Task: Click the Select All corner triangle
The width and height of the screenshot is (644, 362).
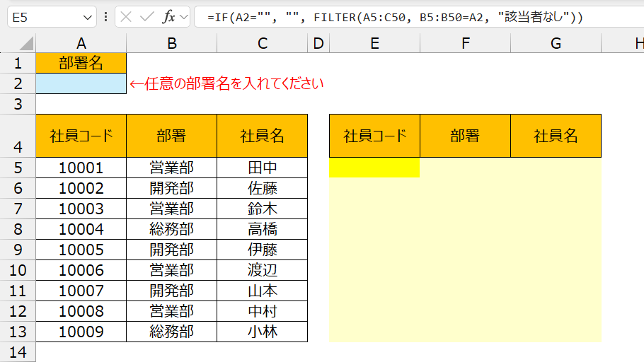Action: coord(18,43)
